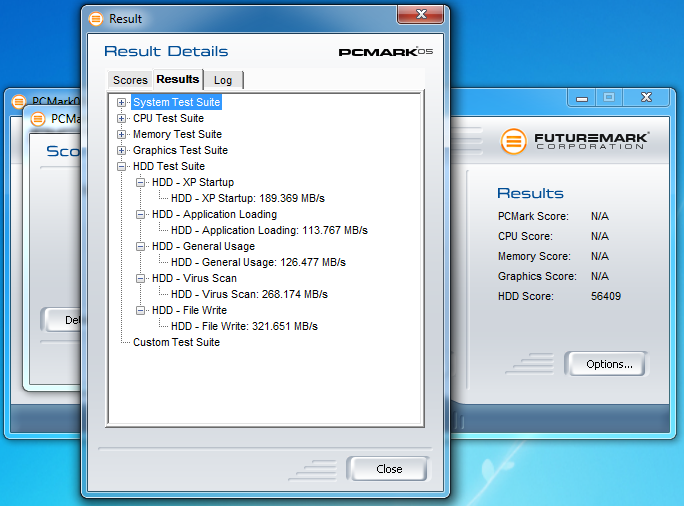
Task: Click the Graphics Score label
Action: pyautogui.click(x=537, y=277)
